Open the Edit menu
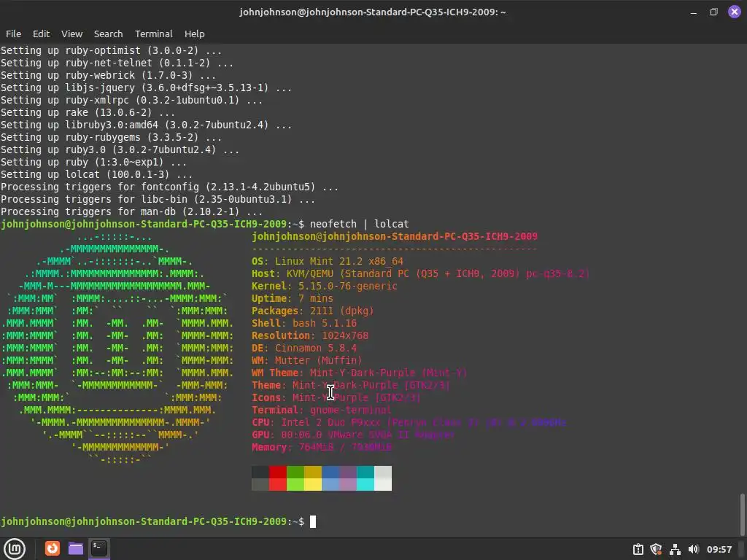Image resolution: width=747 pixels, height=560 pixels. [41, 34]
